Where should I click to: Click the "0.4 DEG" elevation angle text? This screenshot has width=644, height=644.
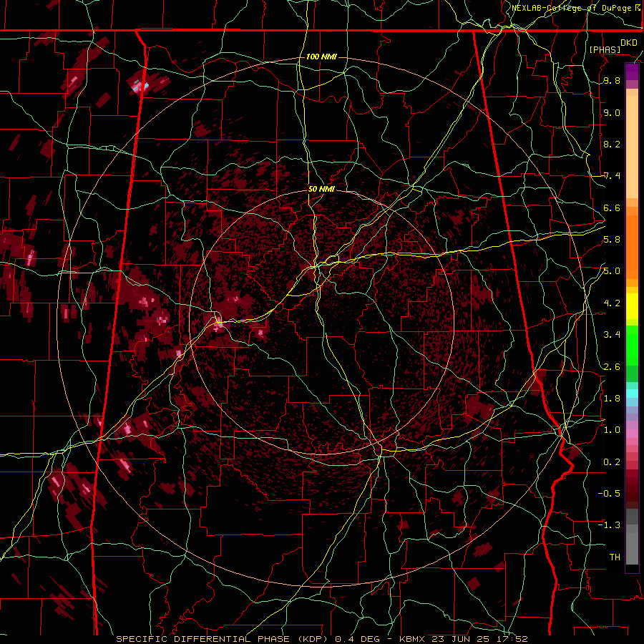pyautogui.click(x=356, y=639)
